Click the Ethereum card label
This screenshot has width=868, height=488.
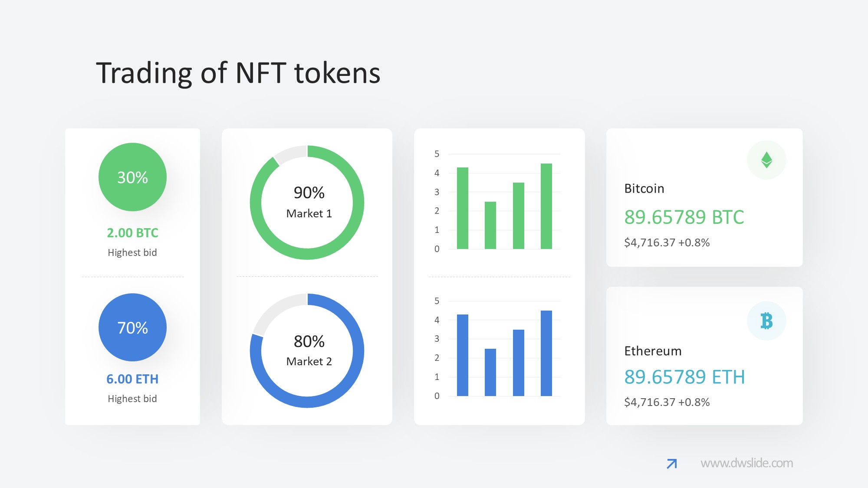pyautogui.click(x=653, y=351)
